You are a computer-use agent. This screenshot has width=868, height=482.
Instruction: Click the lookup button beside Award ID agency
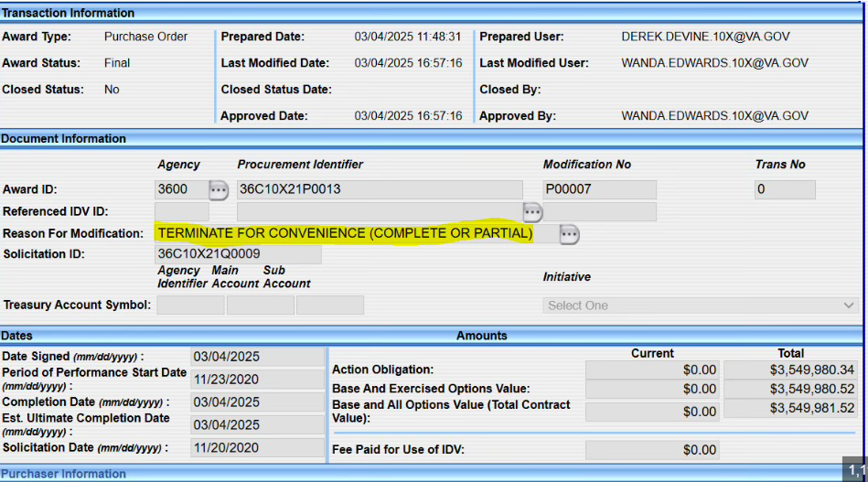click(x=218, y=190)
